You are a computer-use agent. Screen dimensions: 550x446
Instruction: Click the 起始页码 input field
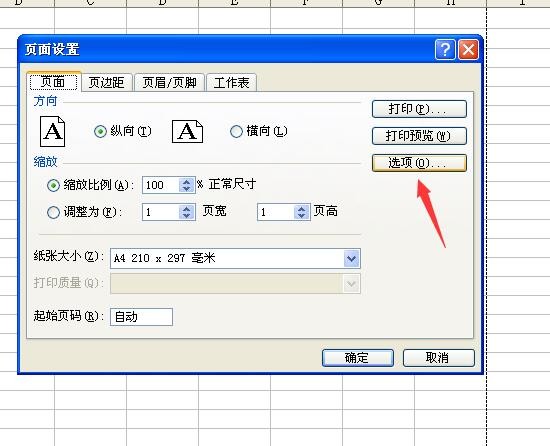tap(141, 317)
